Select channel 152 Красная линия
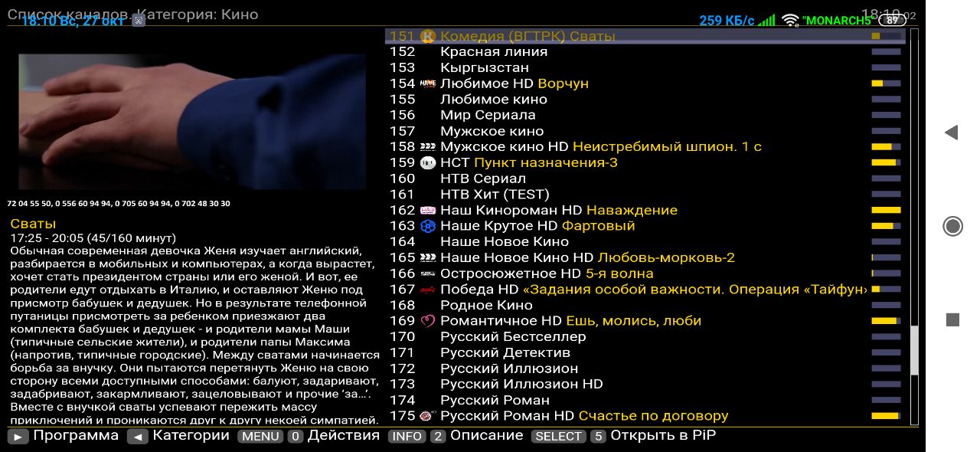Screen dimensions: 980x452 pos(645,52)
